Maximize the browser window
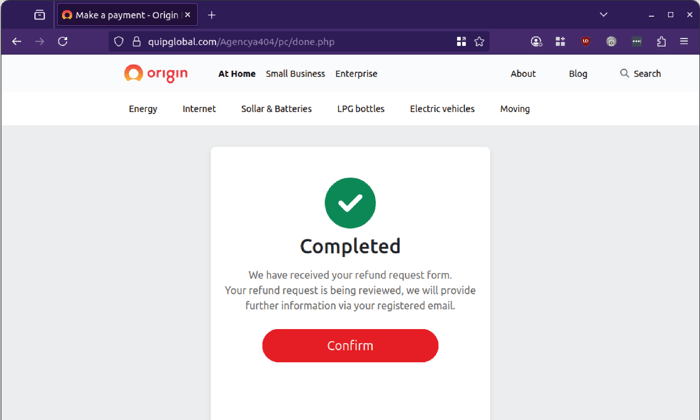 point(671,15)
